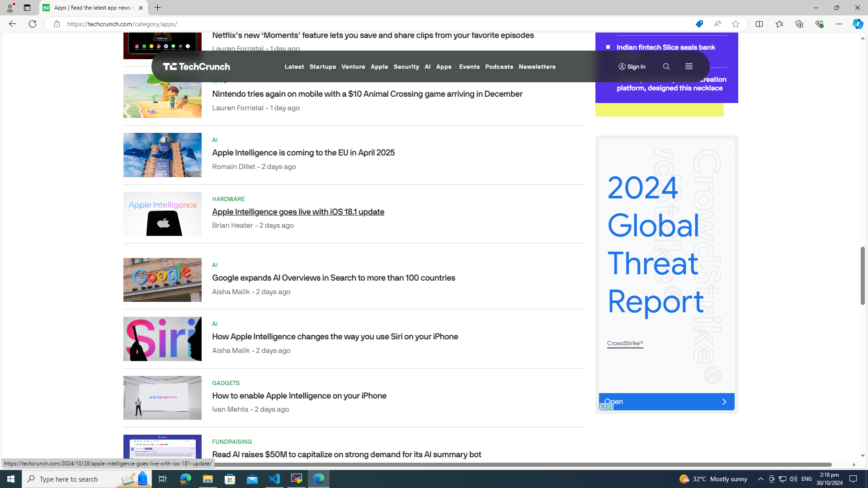Open How to enable Apple Intelligence article

tap(299, 396)
